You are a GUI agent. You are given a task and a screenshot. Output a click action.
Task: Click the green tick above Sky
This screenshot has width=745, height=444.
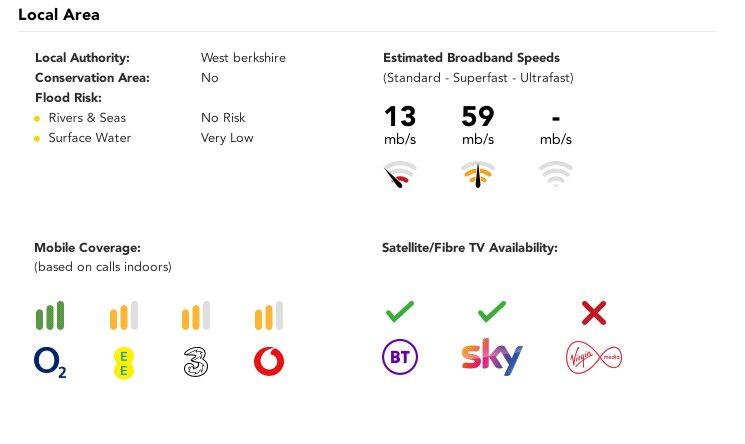(491, 313)
